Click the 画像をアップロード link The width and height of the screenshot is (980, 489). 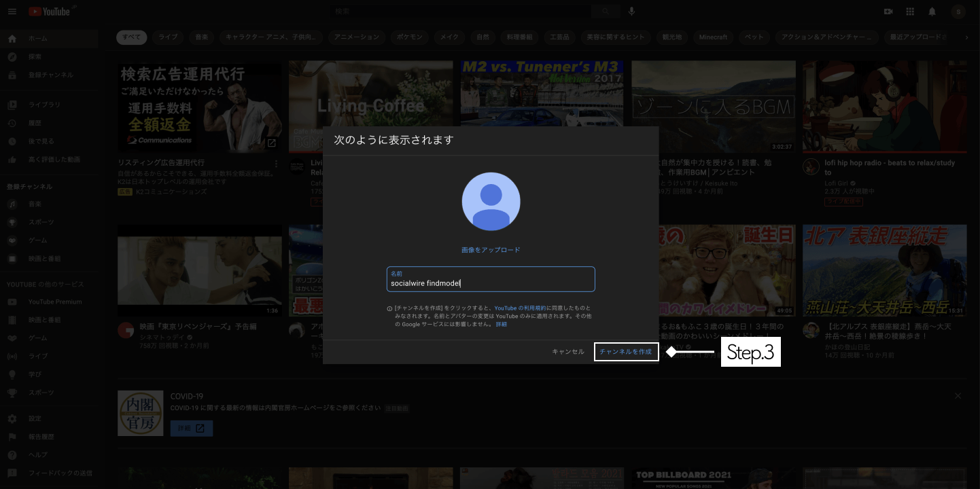tap(491, 250)
